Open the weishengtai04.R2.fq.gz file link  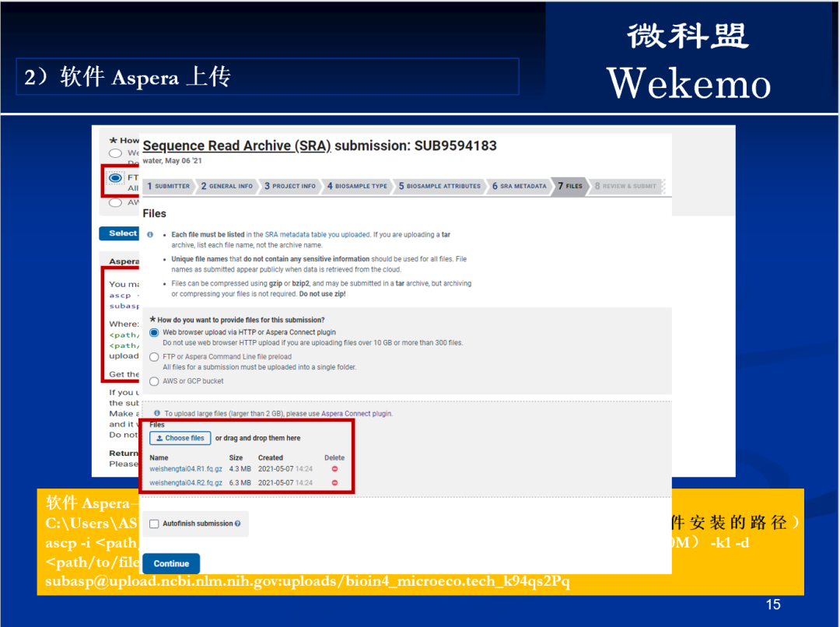(x=186, y=483)
